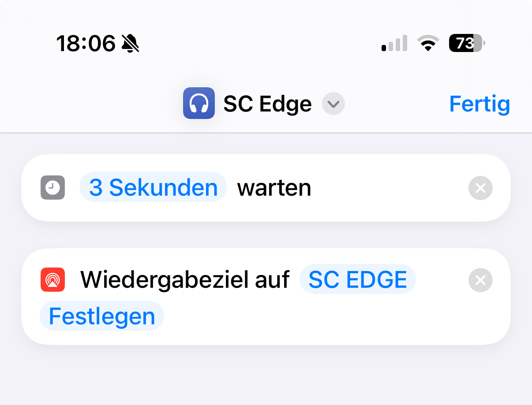Tap the silent mode bell icon
532x405 pixels.
130,44
